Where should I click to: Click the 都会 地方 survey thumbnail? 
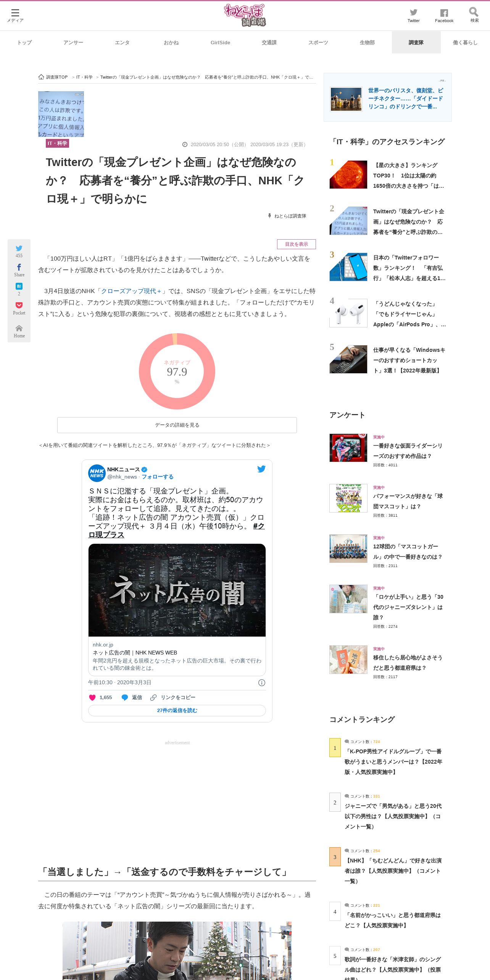coord(348,659)
